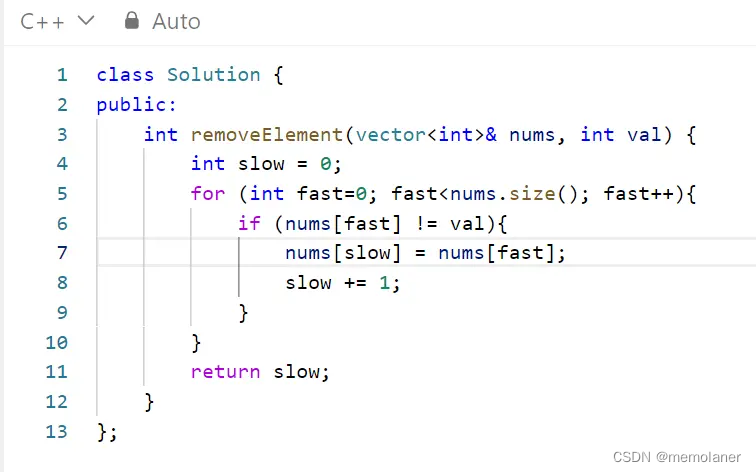Click 'fast++' in the for loop
The height and width of the screenshot is (472, 756).
pyautogui.click(x=638, y=194)
